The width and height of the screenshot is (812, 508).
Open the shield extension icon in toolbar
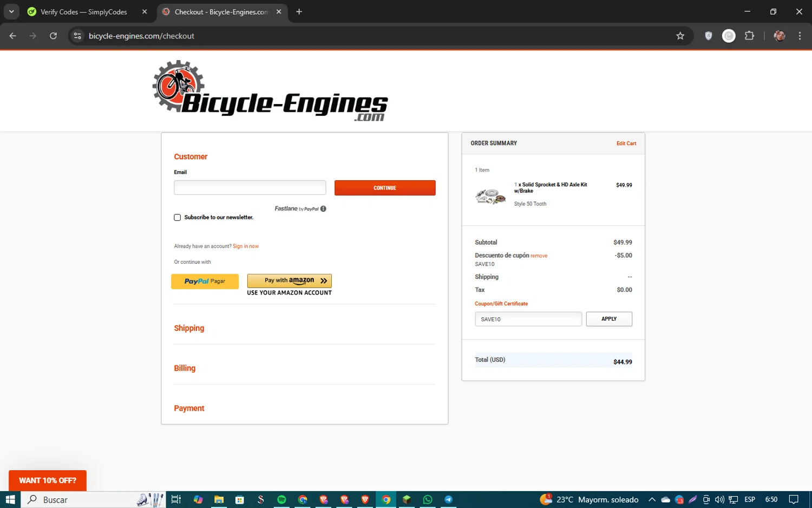708,36
